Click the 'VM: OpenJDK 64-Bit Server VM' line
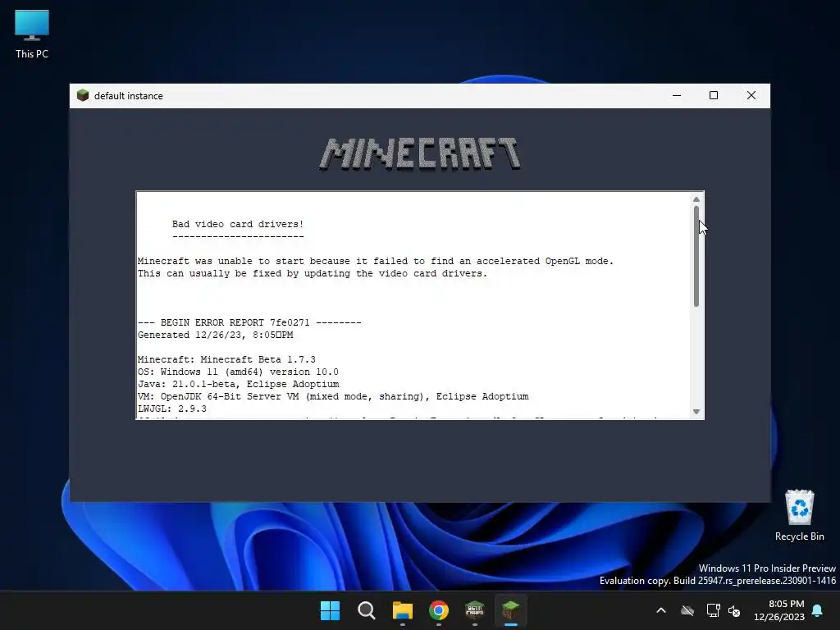 (x=333, y=396)
